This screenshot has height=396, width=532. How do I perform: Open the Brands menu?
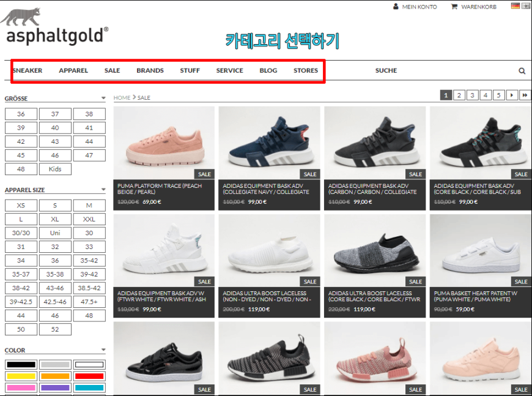[x=150, y=70]
